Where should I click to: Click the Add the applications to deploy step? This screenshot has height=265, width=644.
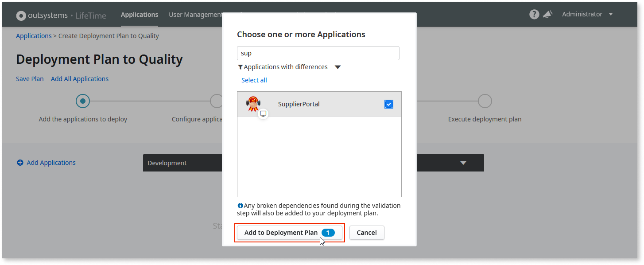click(83, 101)
